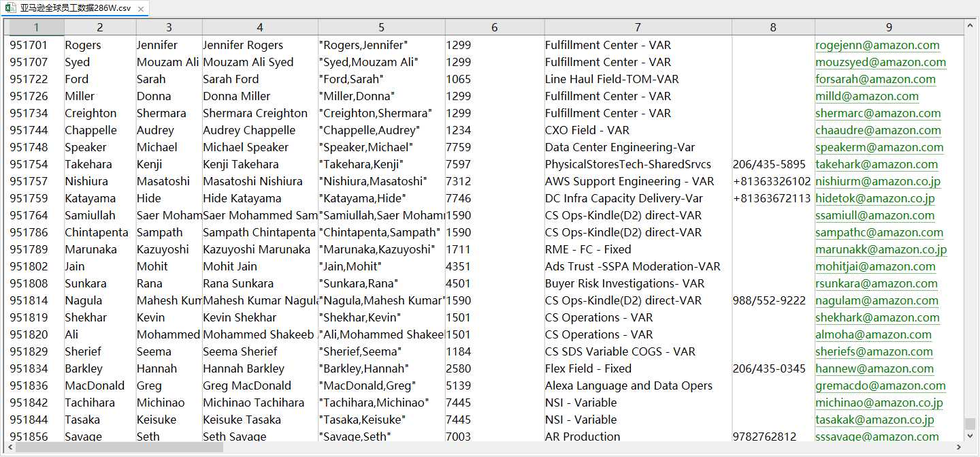Open email link mohitjai@amazon.com
Screen dimensions: 980x457
[x=875, y=266]
